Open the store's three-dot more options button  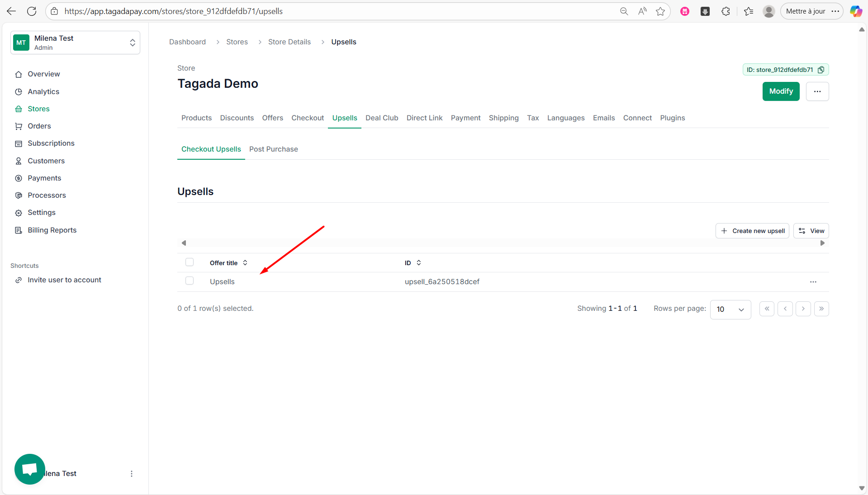817,91
